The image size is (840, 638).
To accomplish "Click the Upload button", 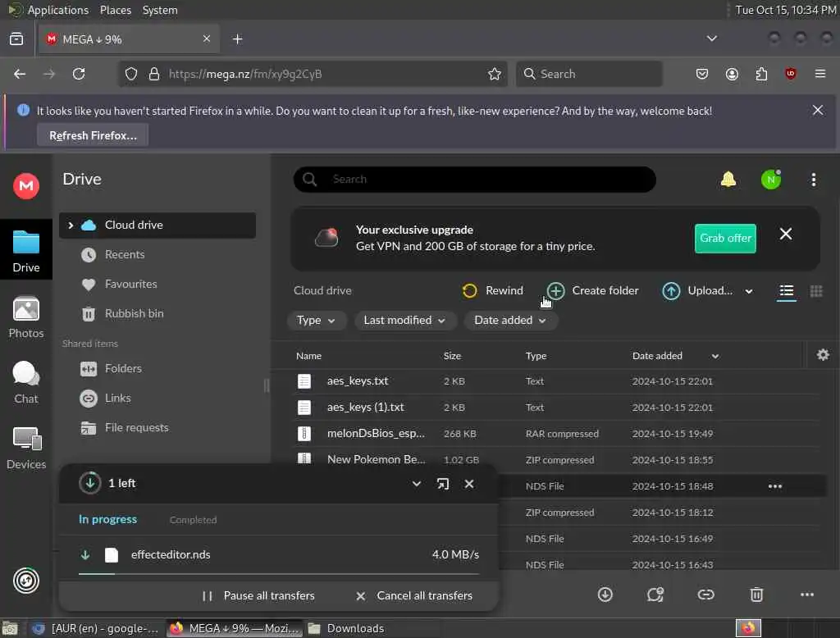I will (x=697, y=290).
